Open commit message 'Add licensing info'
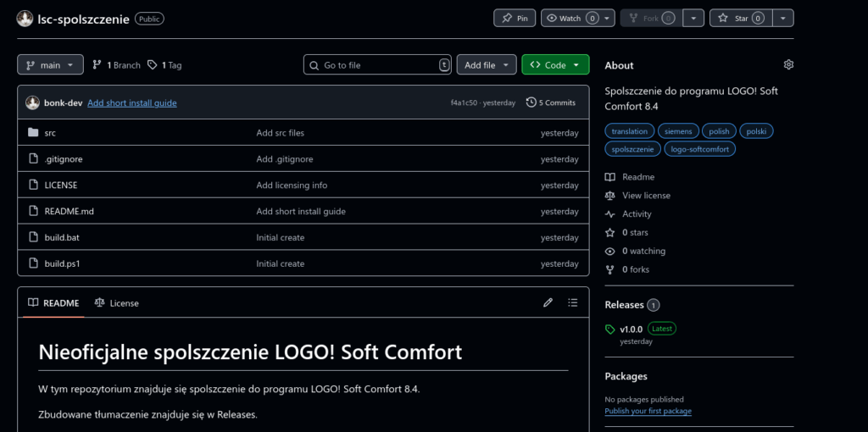Image resolution: width=868 pixels, height=432 pixels. (292, 186)
